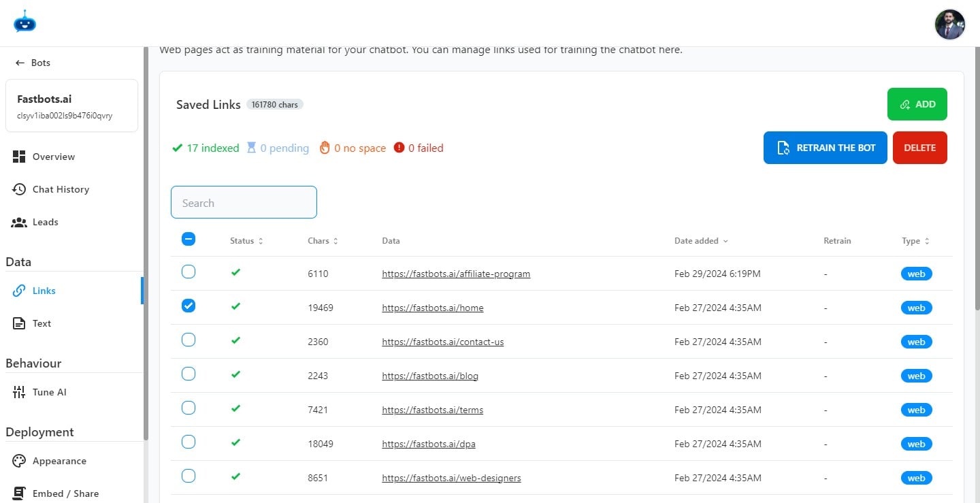The image size is (980, 503).
Task: Click the Links chain icon in sidebar
Action: (19, 291)
